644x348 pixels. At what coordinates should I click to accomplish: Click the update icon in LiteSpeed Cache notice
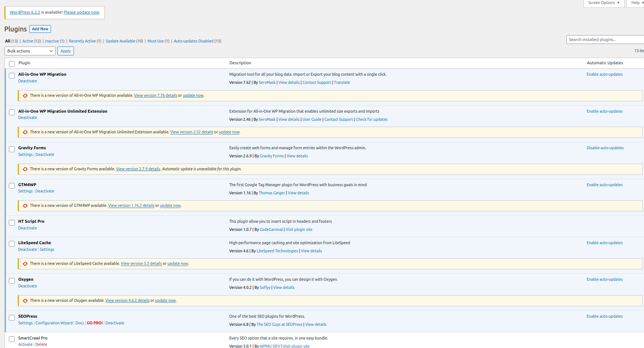coord(25,264)
